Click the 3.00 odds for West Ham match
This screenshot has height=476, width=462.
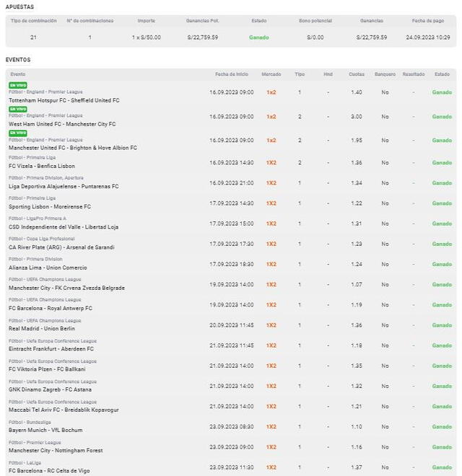click(357, 116)
